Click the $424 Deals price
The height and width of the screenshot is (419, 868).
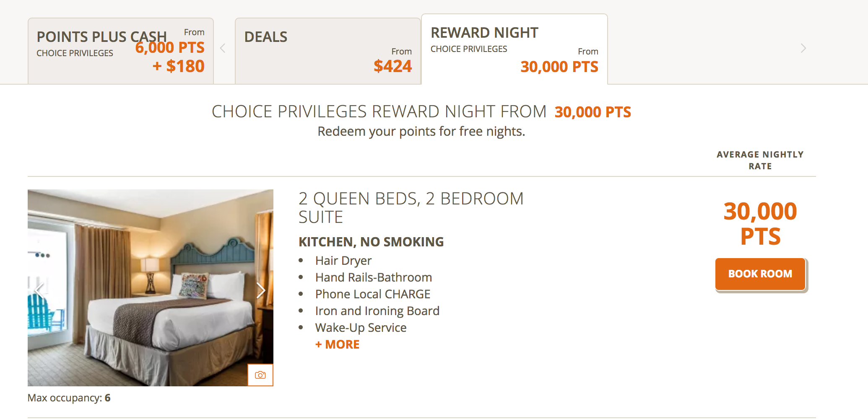pos(393,66)
